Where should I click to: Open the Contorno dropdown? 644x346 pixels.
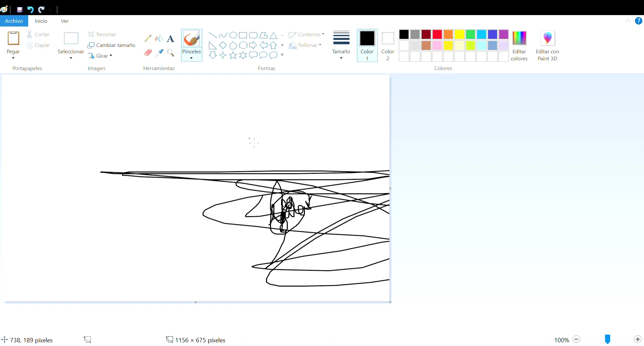307,34
